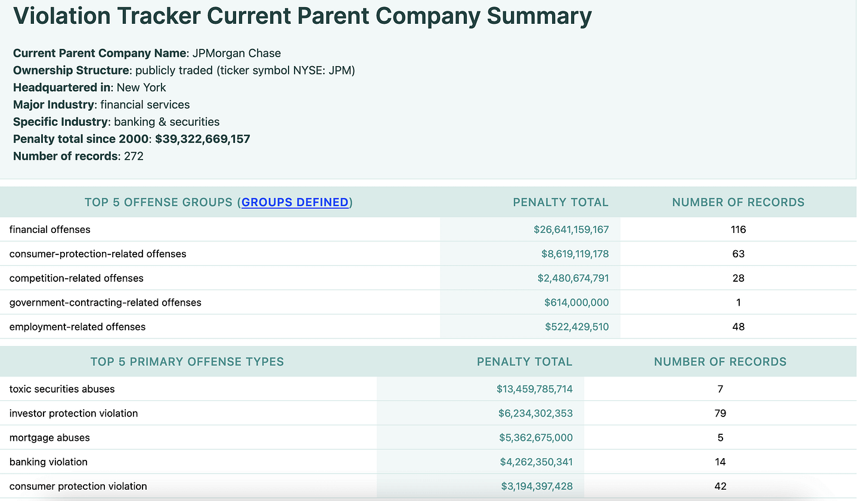Click Top 5 Primary Offense Types header
The image size is (868, 501).
click(x=187, y=362)
